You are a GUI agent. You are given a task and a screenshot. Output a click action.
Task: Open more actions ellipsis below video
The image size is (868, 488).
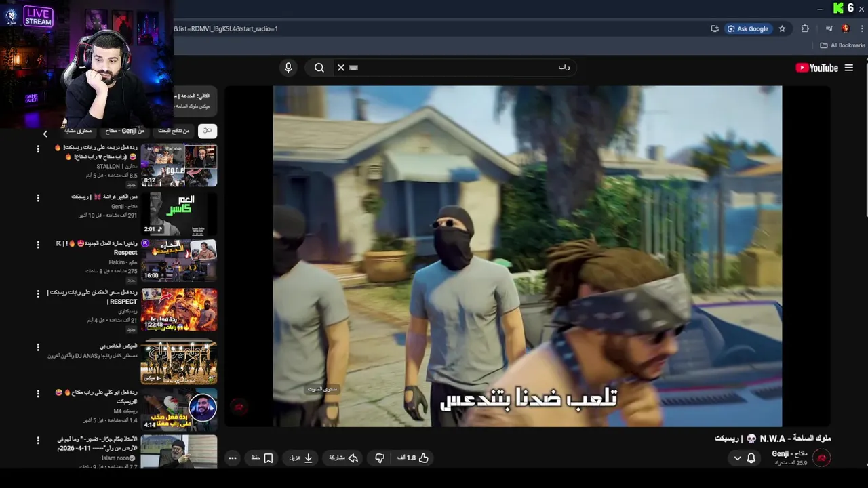(x=233, y=458)
